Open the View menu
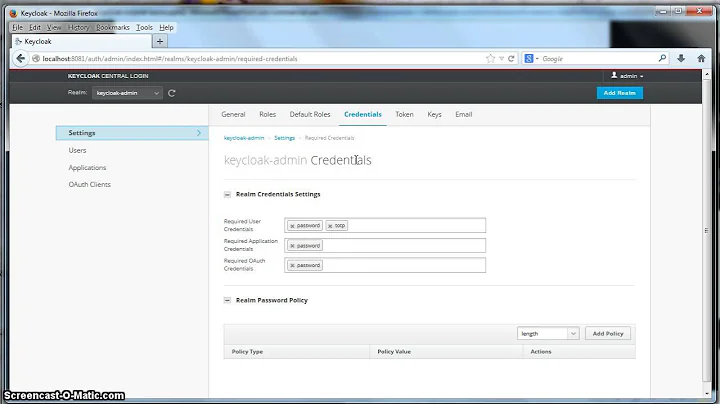This screenshot has width=720, height=404. point(54,28)
